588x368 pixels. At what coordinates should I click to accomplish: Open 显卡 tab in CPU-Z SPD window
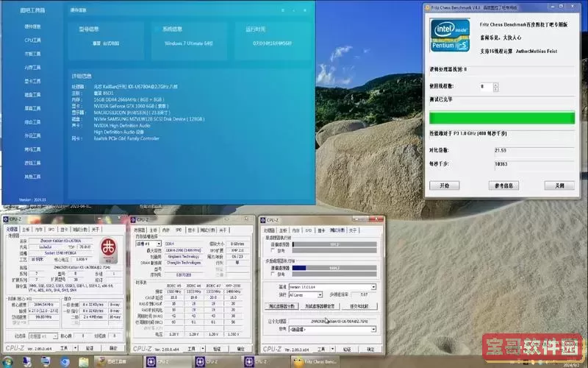point(192,230)
